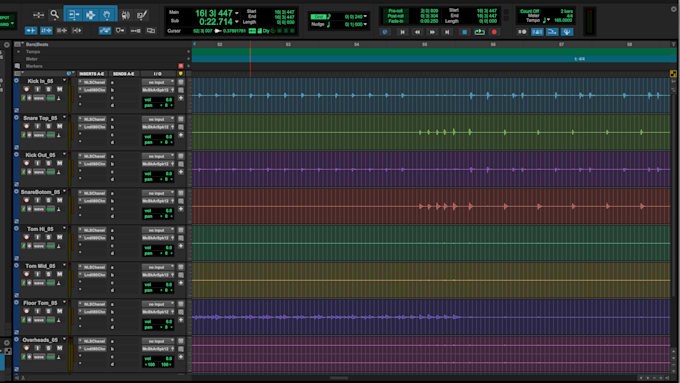This screenshot has height=383, width=680.
Task: Toggle the online shield button in transport
Action: click(x=385, y=32)
